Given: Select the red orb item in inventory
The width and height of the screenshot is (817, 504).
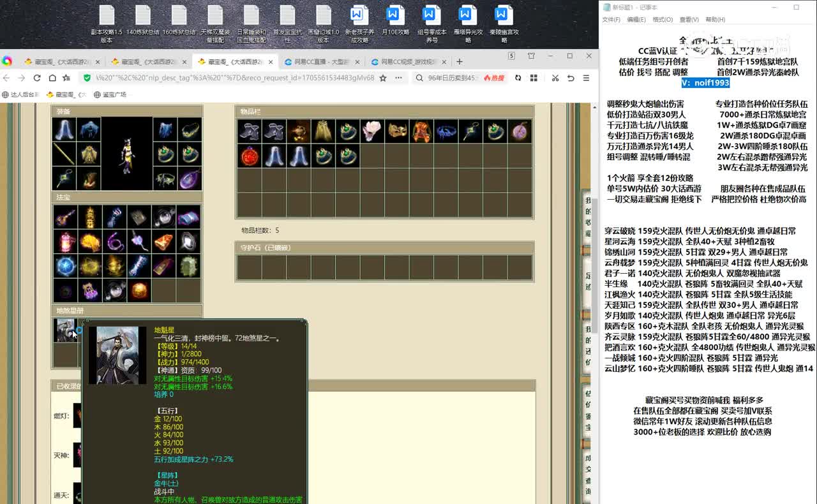Looking at the screenshot, I should tap(249, 156).
